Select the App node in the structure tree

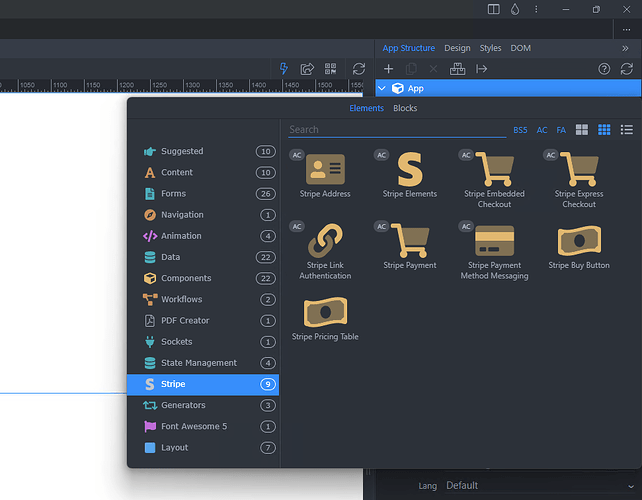[x=508, y=88]
